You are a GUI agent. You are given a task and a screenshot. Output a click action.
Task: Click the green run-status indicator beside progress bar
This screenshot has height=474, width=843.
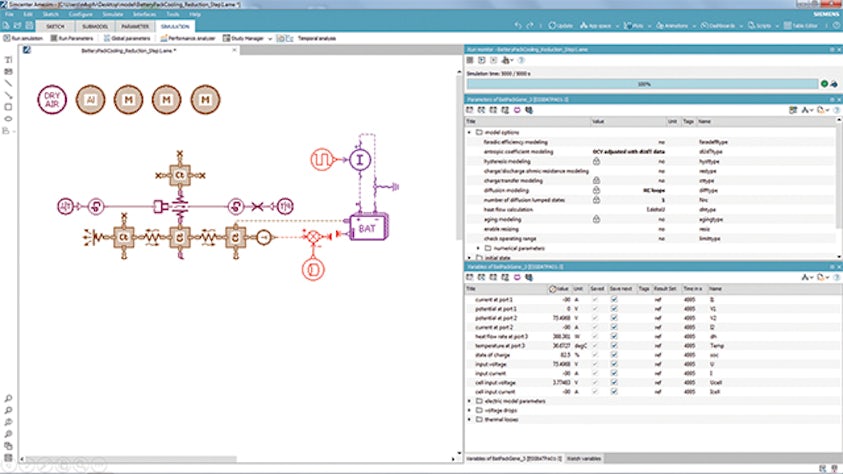click(x=824, y=84)
